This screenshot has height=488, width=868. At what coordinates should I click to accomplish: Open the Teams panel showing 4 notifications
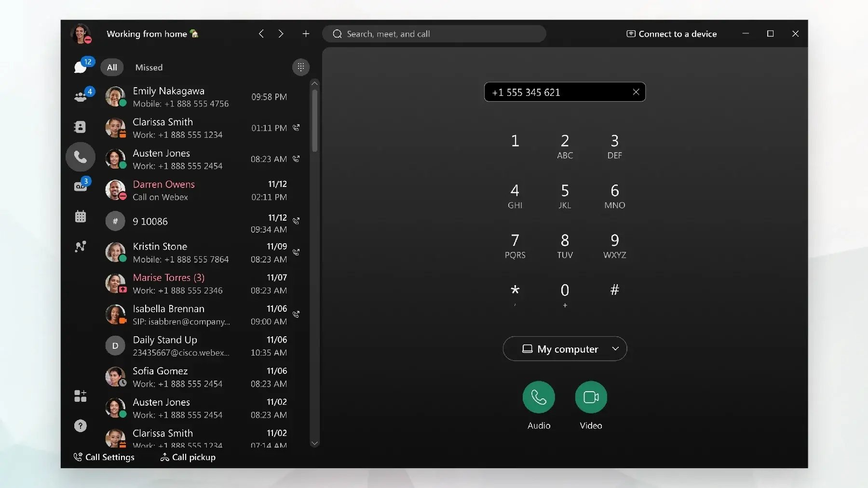[x=81, y=96]
